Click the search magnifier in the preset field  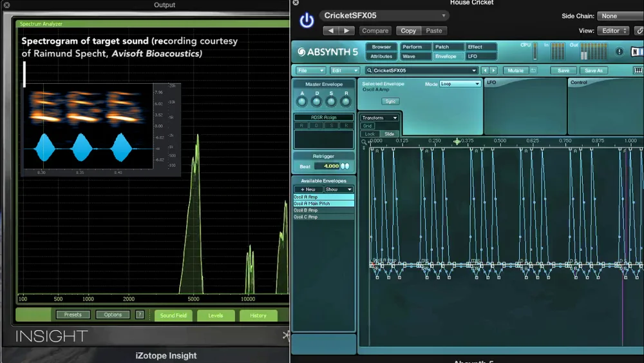pos(369,71)
